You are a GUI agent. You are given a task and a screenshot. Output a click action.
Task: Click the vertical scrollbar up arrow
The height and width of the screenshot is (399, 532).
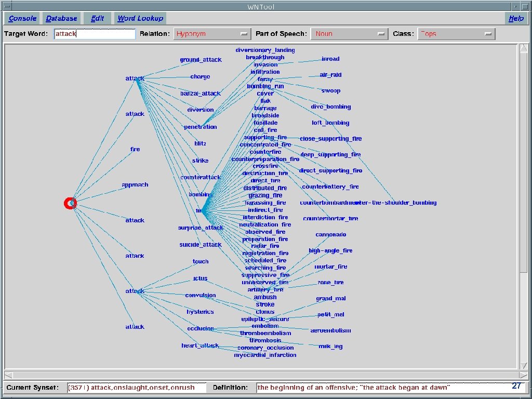[524, 48]
